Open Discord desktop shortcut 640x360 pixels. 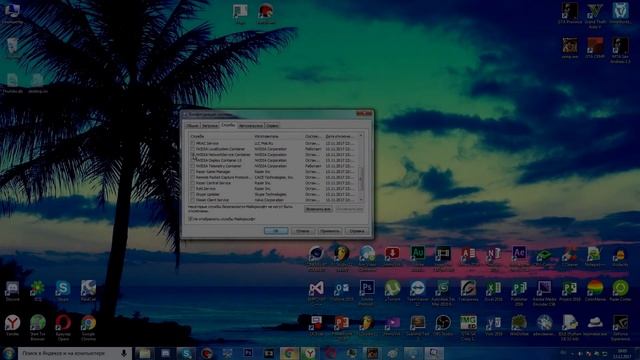(x=12, y=290)
